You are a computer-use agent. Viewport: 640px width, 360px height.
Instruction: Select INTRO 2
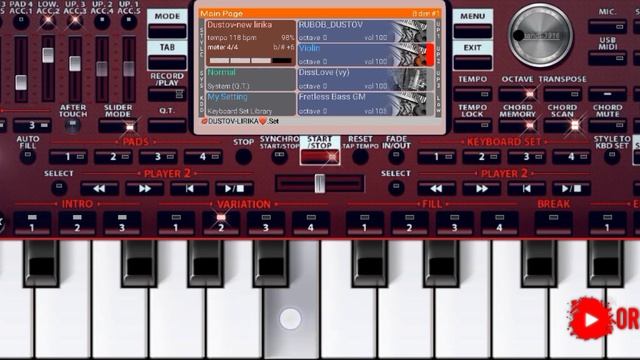coord(77,223)
